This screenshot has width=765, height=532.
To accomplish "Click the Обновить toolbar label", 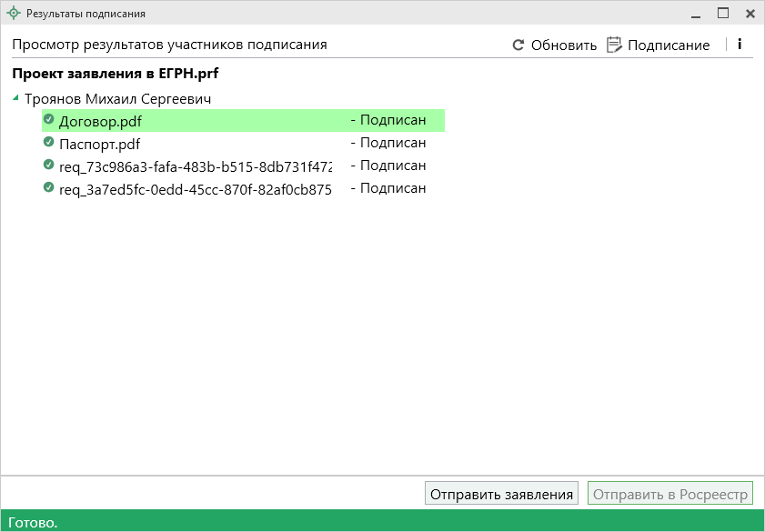I will (x=563, y=45).
